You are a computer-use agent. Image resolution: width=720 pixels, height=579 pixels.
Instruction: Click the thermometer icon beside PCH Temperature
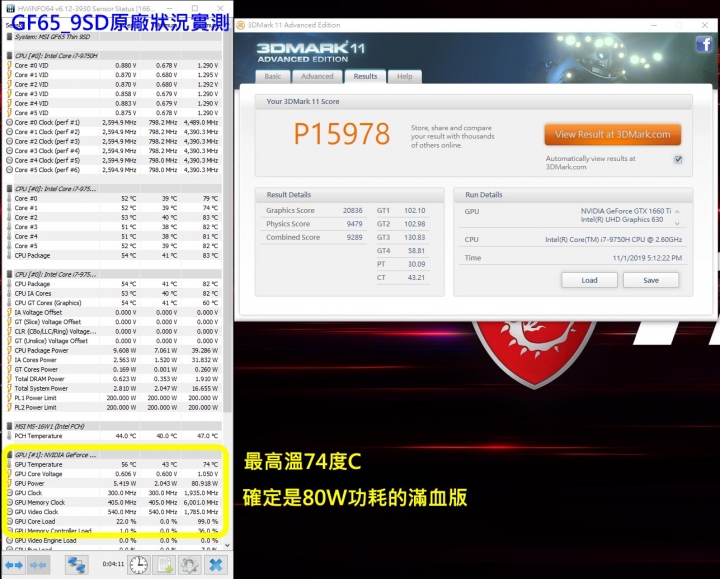[9, 436]
